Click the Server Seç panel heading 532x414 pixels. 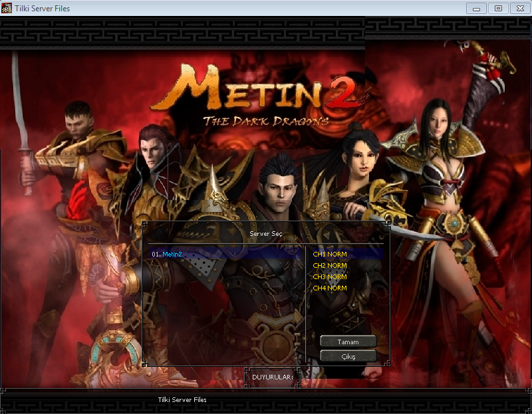tap(265, 234)
